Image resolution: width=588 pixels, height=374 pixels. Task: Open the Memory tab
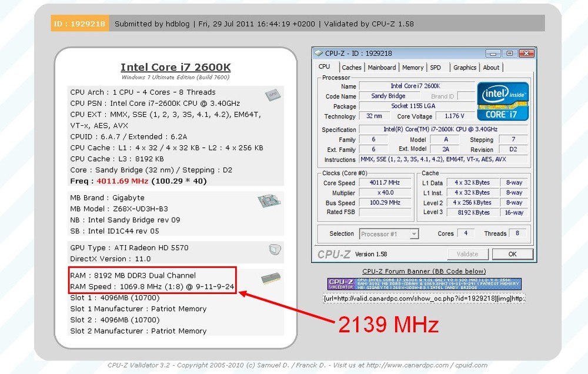pos(413,68)
